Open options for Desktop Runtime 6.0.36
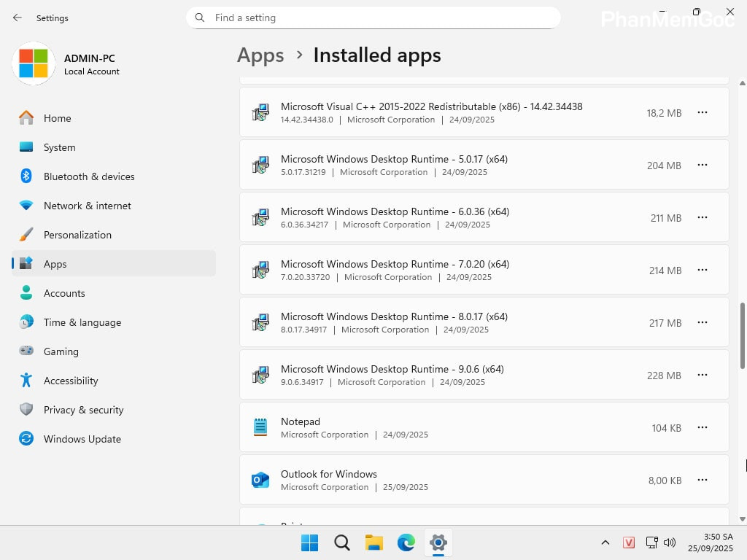 tap(703, 217)
